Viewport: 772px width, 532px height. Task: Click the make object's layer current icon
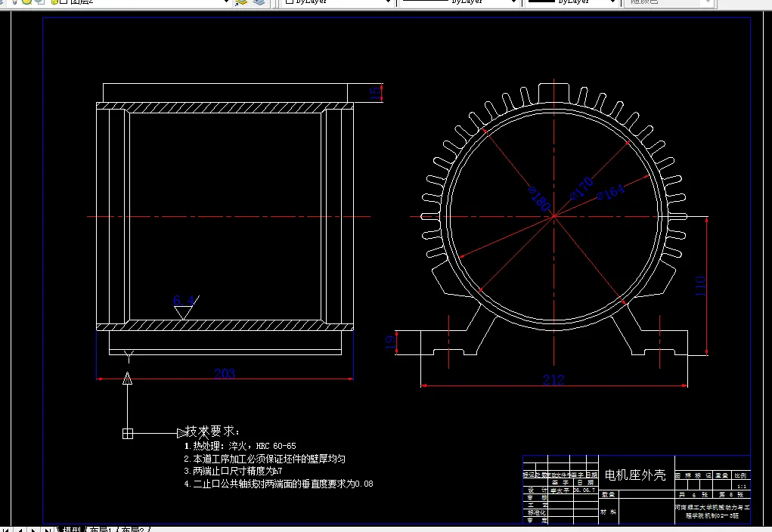(241, 2)
